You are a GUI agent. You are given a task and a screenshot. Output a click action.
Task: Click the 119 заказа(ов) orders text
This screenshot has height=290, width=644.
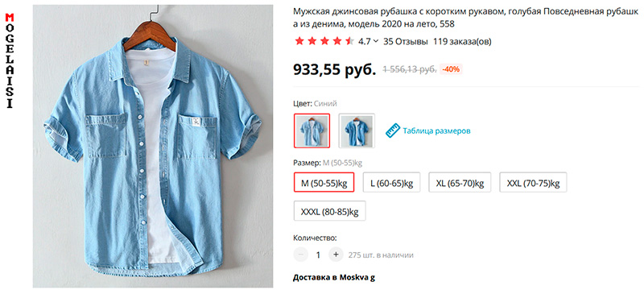pyautogui.click(x=462, y=41)
